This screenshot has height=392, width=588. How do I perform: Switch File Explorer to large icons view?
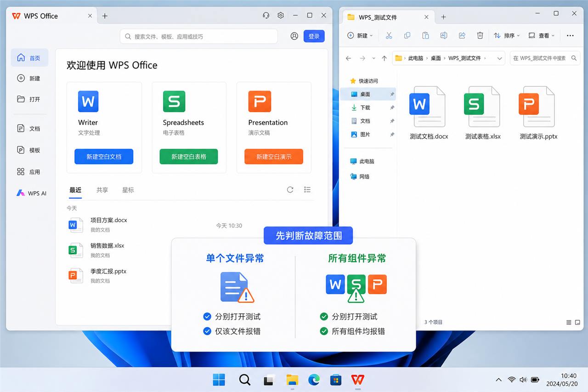pos(577,322)
